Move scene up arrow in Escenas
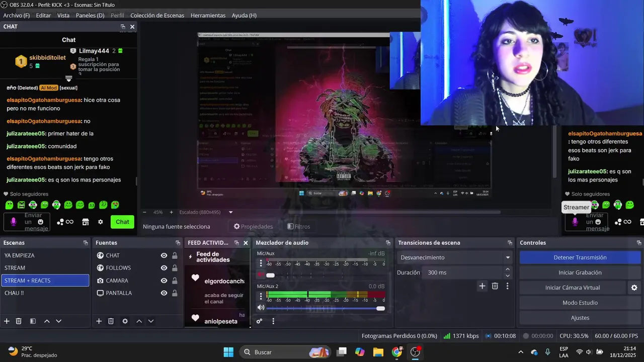The height and width of the screenshot is (362, 644). click(x=47, y=321)
